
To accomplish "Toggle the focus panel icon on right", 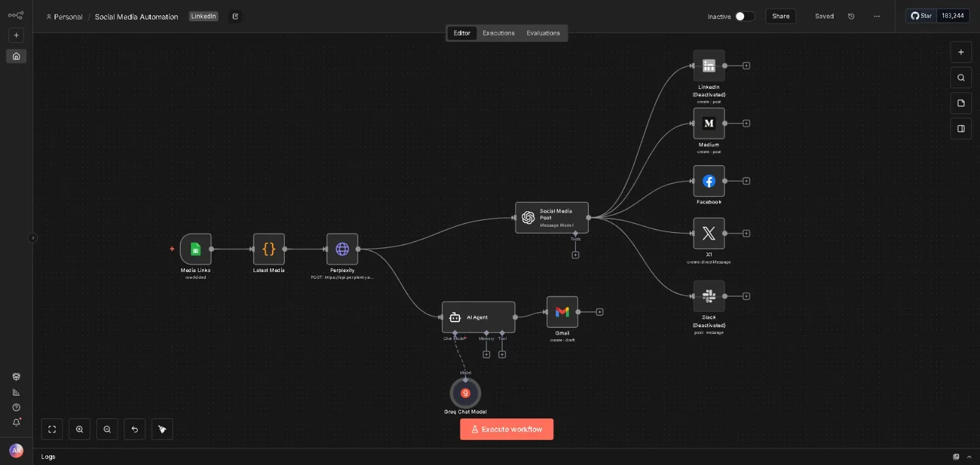I will (961, 129).
